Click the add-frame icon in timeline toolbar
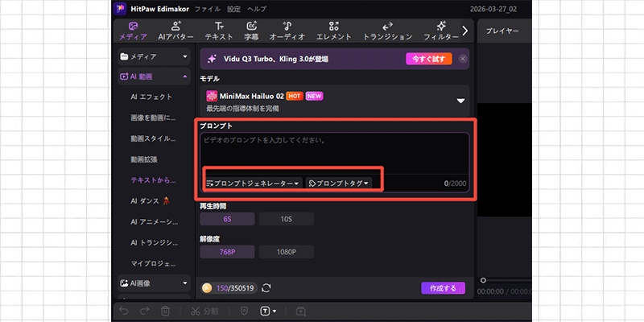Image resolution: width=644 pixels, height=322 pixels. click(x=300, y=311)
